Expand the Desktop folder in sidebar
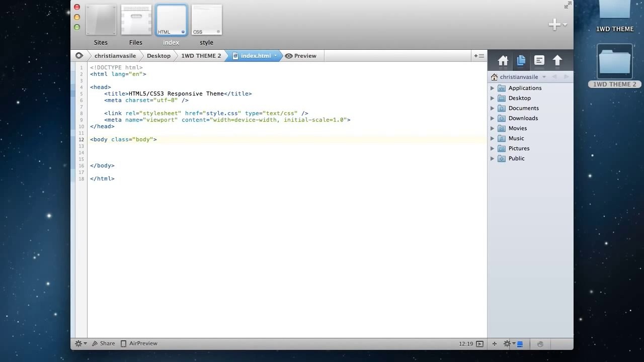Image resolution: width=644 pixels, height=362 pixels. [x=493, y=98]
